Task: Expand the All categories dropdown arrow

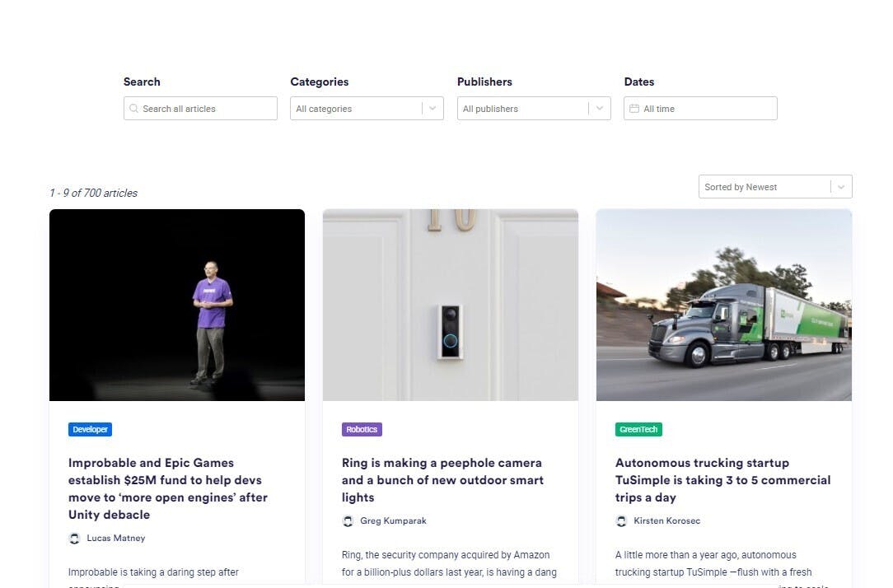Action: point(432,108)
